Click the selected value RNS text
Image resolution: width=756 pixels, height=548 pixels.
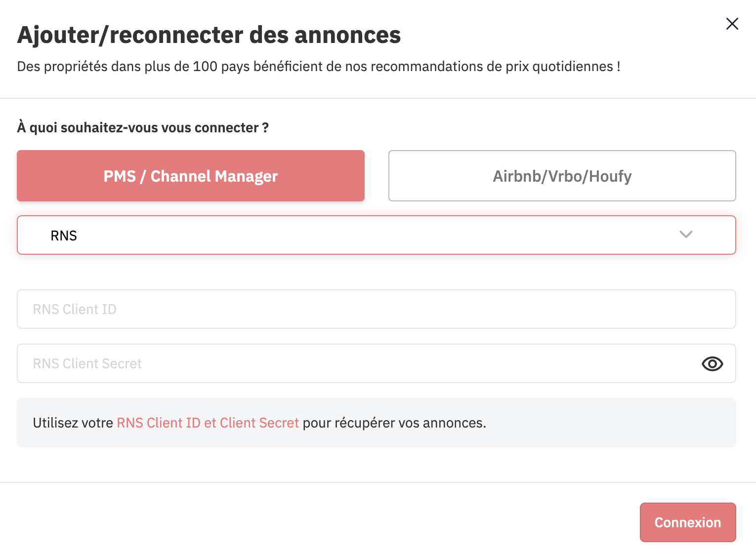pos(64,235)
